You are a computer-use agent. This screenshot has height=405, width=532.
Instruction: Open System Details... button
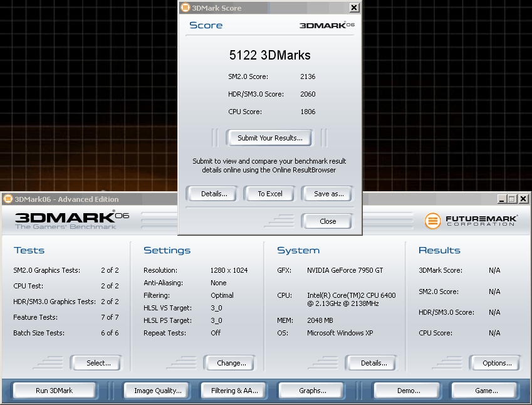[373, 363]
